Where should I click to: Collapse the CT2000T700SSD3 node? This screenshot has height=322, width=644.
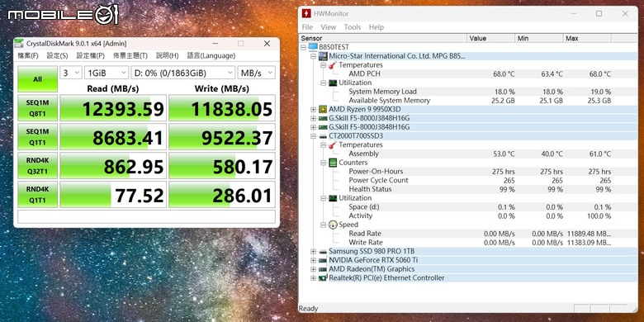tap(314, 136)
